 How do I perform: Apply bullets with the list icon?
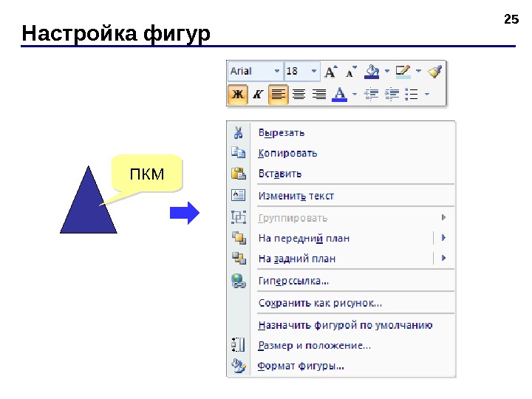click(412, 94)
